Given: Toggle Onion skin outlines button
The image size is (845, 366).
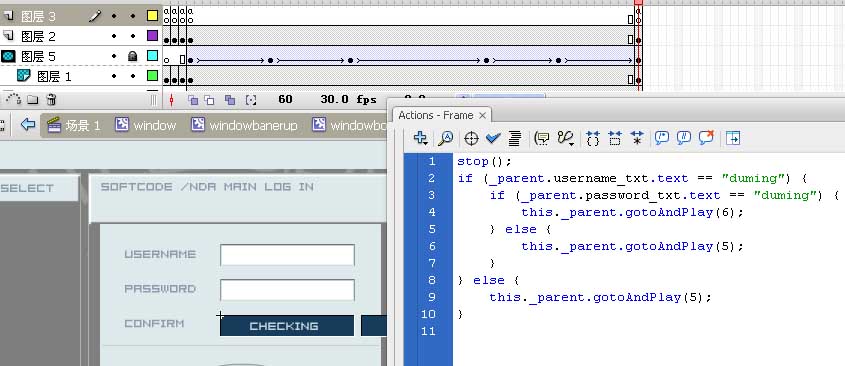Looking at the screenshot, I should pyautogui.click(x=209, y=100).
